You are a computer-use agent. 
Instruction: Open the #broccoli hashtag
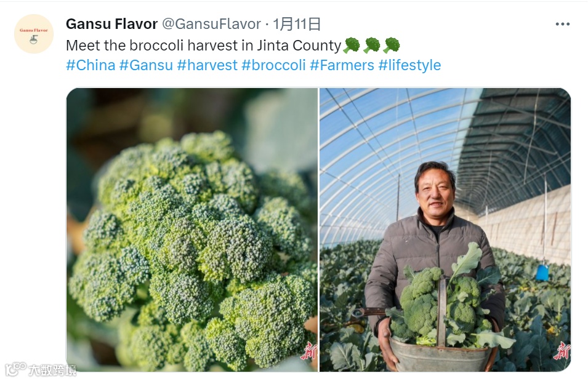273,65
